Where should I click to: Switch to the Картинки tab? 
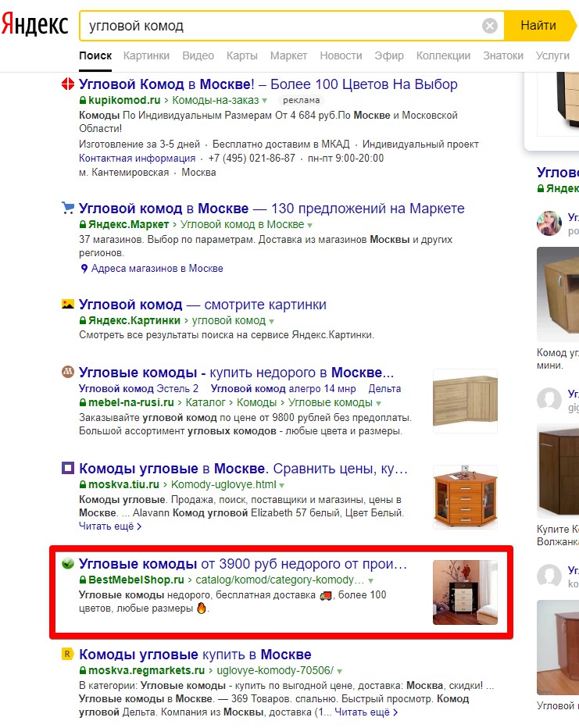point(146,55)
